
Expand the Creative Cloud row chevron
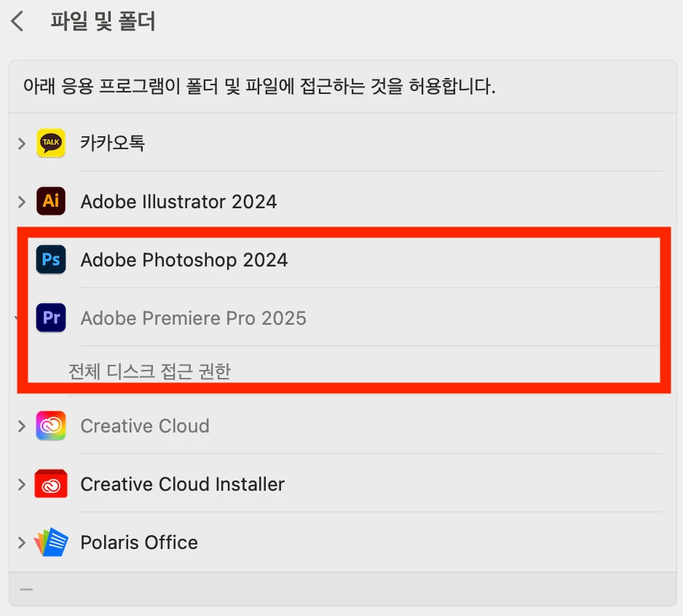click(21, 426)
